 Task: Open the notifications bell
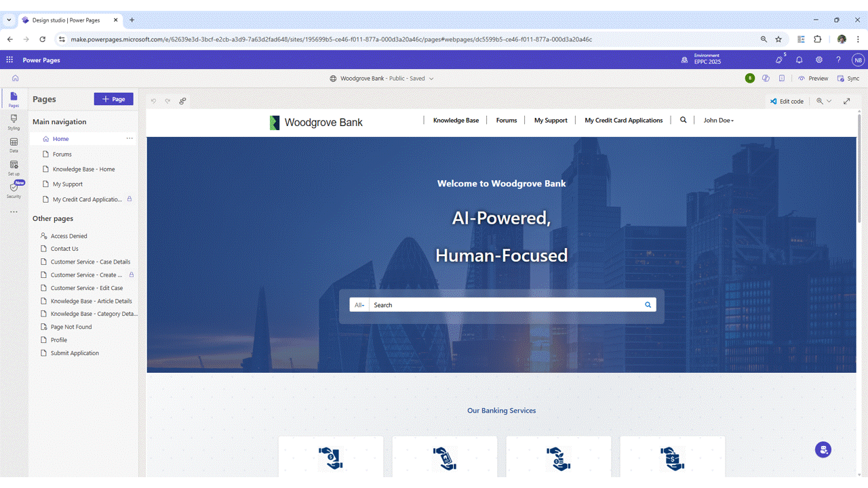[x=799, y=60]
